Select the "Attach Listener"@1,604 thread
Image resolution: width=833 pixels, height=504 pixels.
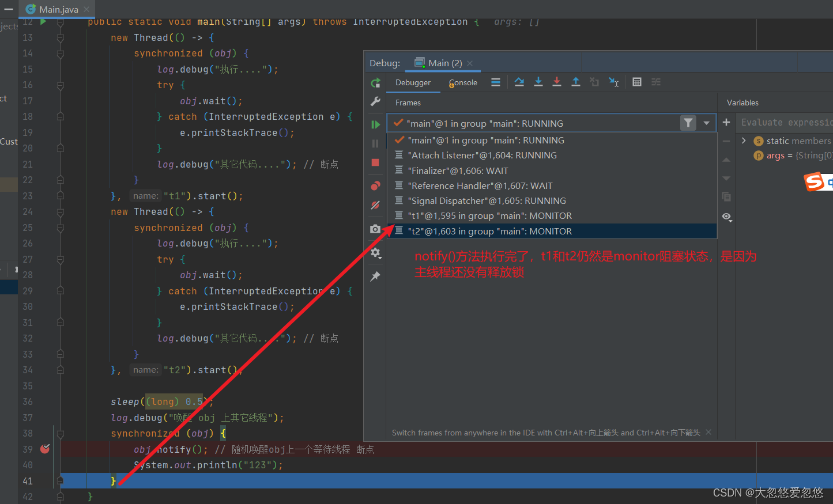(552, 155)
